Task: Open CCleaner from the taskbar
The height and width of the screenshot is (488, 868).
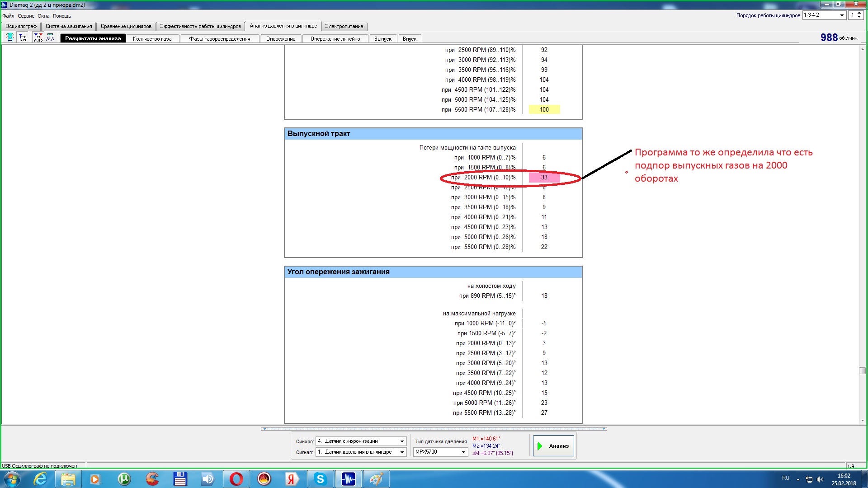Action: 152,479
